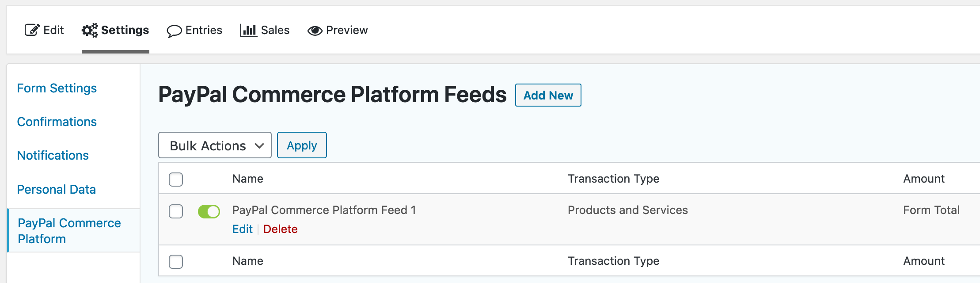This screenshot has height=283, width=980.
Task: Open the PayPal Commerce Platform Feed 1 name
Action: 324,210
